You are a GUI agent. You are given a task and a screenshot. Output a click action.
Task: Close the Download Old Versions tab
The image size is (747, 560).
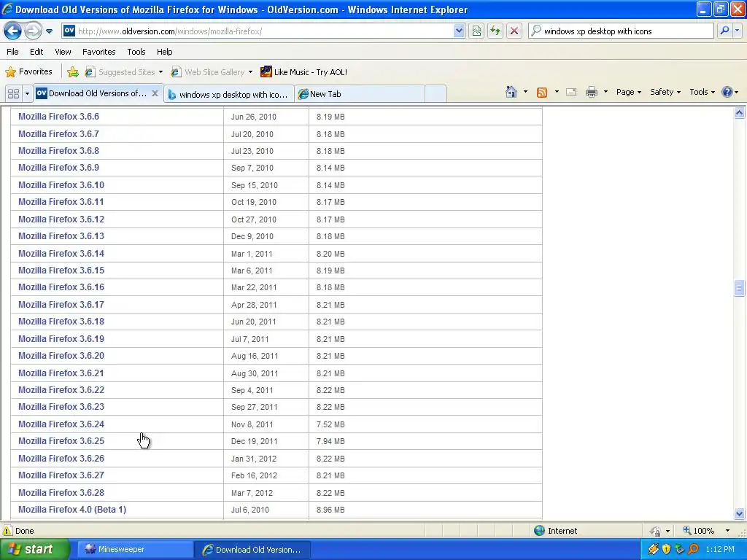[155, 93]
